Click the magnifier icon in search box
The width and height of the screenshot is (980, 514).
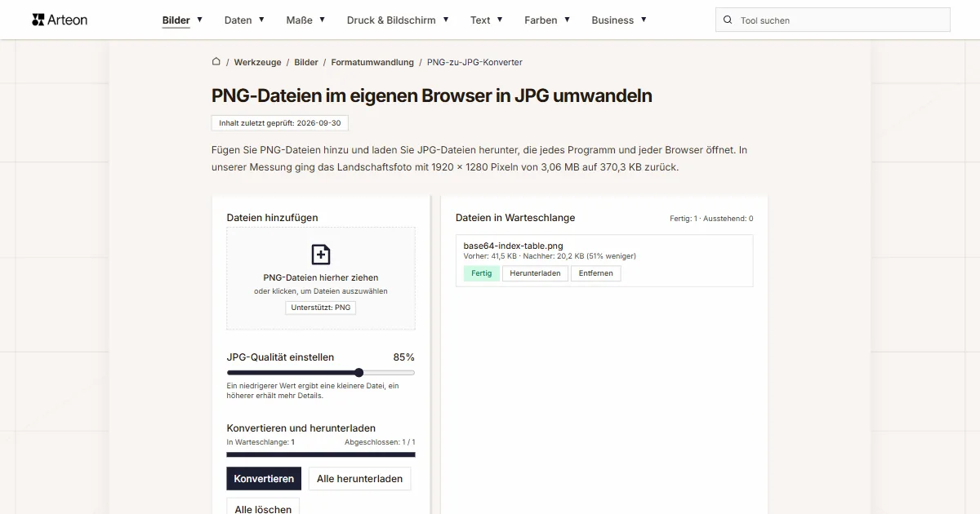[x=728, y=20]
